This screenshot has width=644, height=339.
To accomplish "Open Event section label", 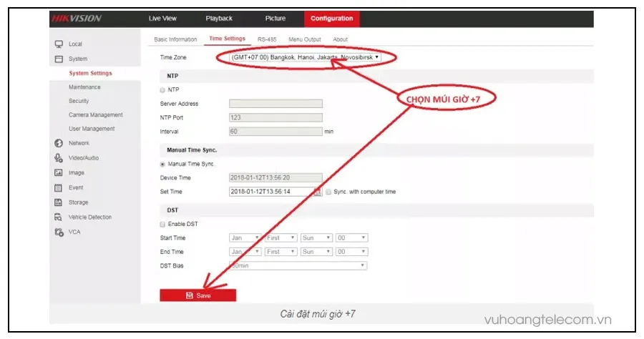I will pyautogui.click(x=76, y=187).
